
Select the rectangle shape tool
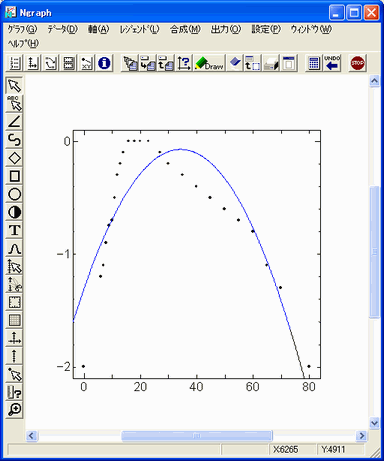point(14,176)
